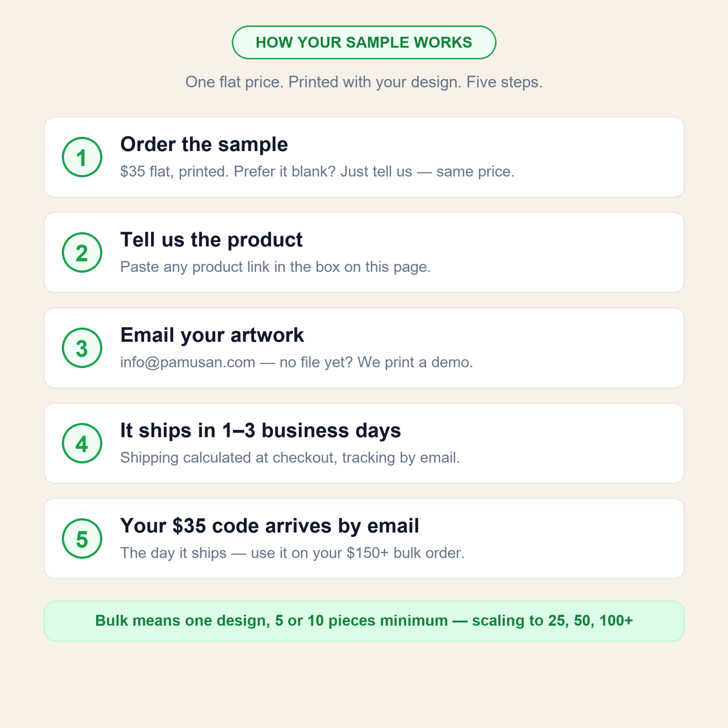This screenshot has width=728, height=728.
Task: Click the green bulk minimum banner
Action: [x=364, y=621]
